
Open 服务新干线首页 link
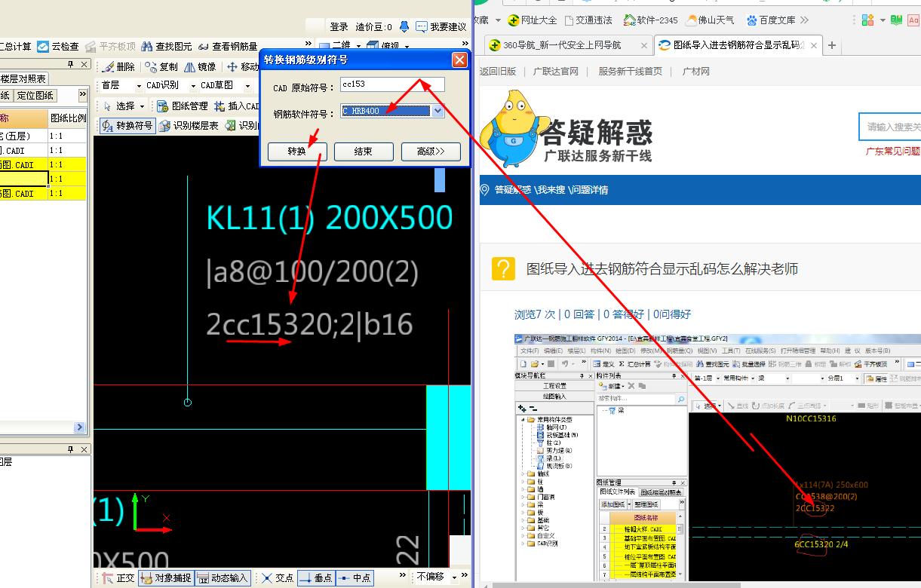[x=631, y=72]
